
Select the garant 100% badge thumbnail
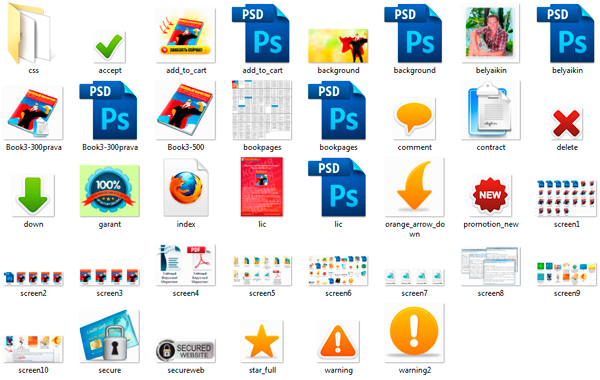tap(109, 191)
